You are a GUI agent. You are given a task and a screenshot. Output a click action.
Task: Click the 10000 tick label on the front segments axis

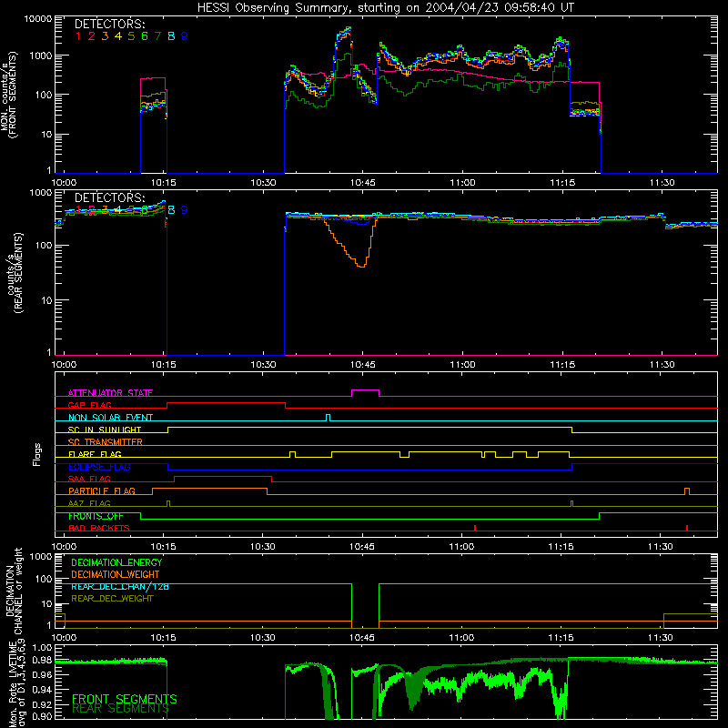(38, 18)
